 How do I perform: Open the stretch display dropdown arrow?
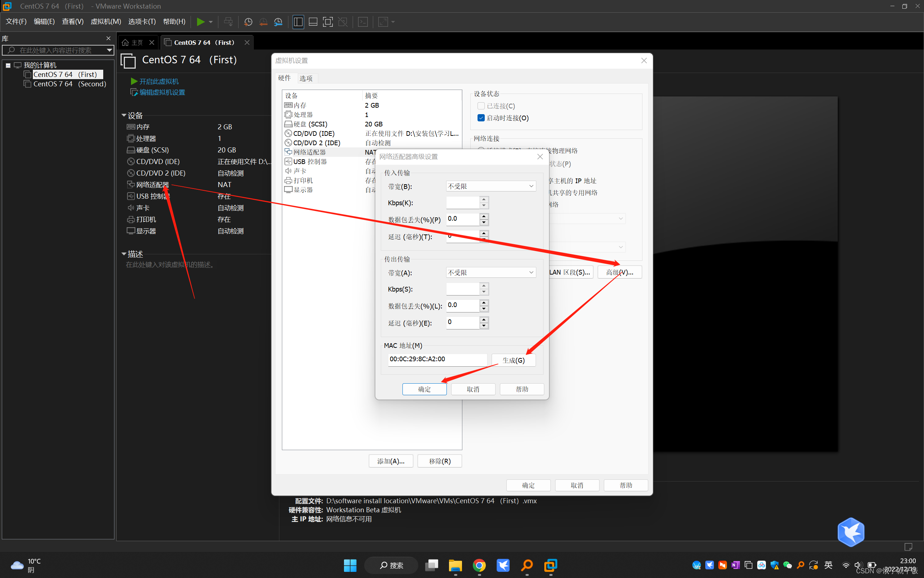393,22
